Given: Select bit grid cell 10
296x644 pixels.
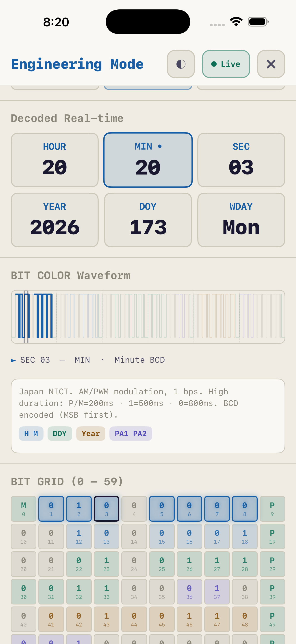Looking at the screenshot, I should click(x=24, y=536).
